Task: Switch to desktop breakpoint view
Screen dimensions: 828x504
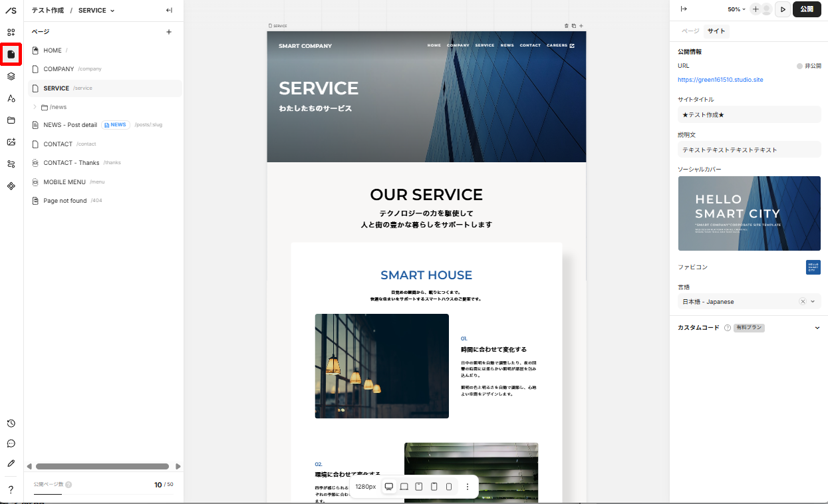Action: tap(389, 487)
